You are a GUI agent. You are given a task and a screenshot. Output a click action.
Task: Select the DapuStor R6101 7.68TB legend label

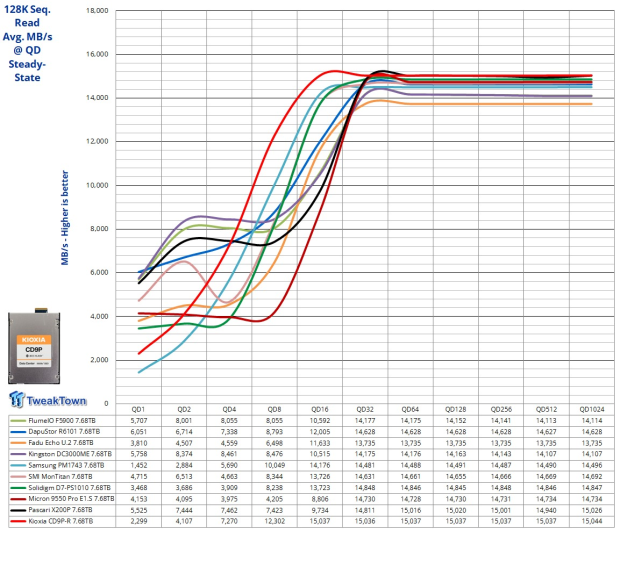(x=64, y=432)
